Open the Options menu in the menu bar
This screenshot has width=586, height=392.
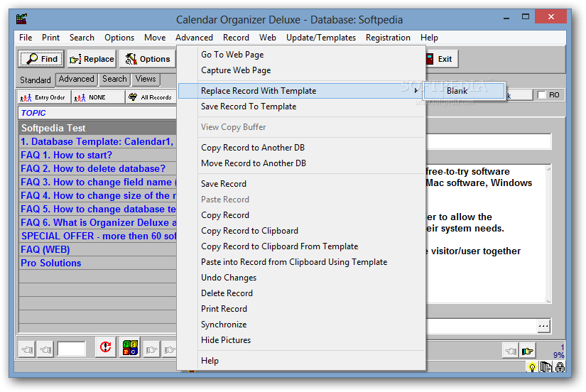point(119,38)
